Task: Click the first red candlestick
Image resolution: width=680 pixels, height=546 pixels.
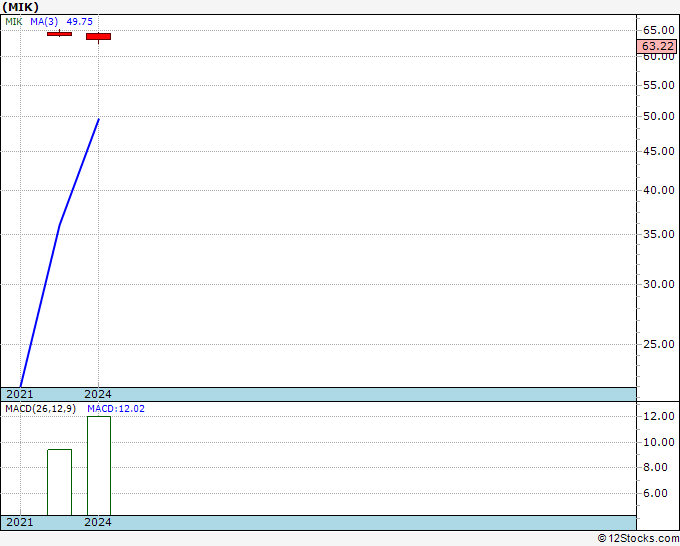Action: pyautogui.click(x=59, y=33)
